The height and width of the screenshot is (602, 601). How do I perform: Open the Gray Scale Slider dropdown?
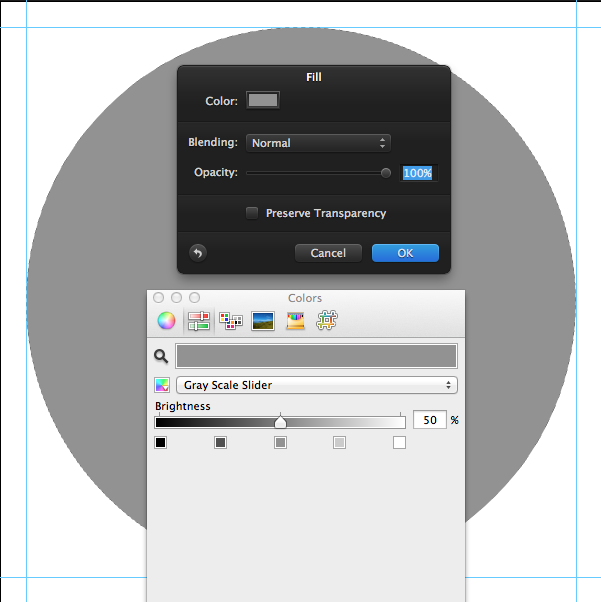tap(317, 385)
